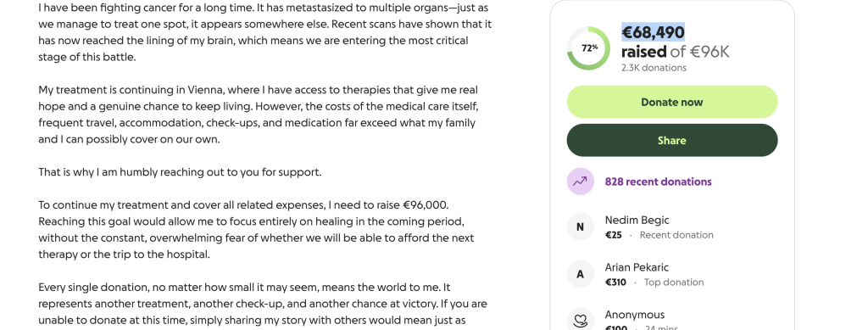868x330 pixels.
Task: Click the 'humbly reaching out' sentence
Action: pyautogui.click(x=180, y=172)
